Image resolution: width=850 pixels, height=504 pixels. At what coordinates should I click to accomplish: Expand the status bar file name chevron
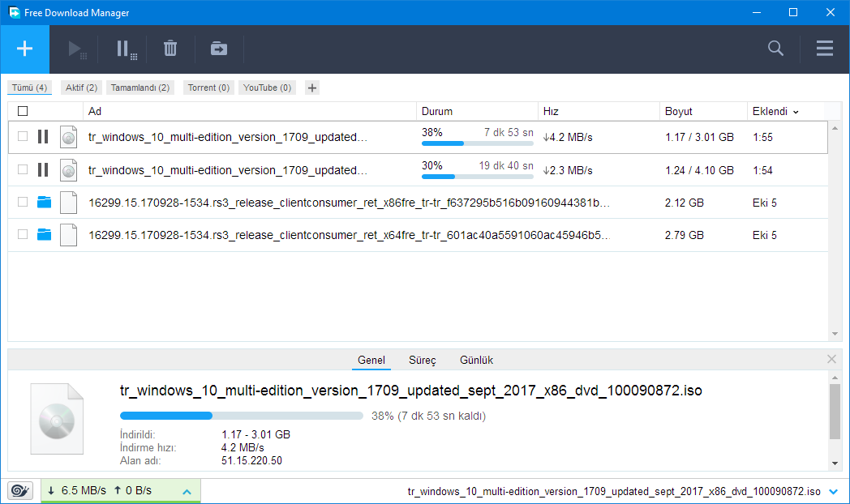point(833,492)
